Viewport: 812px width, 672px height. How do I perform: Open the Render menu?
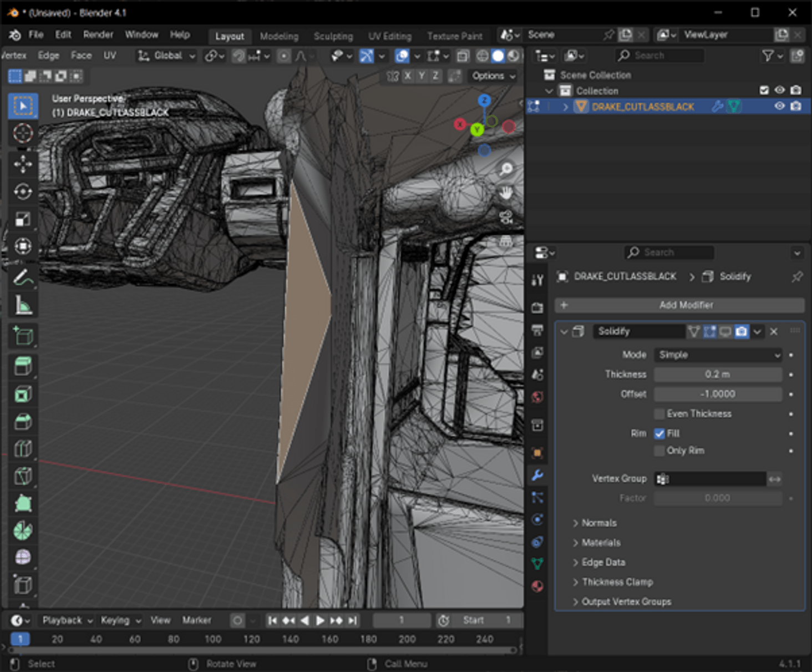[x=98, y=34]
